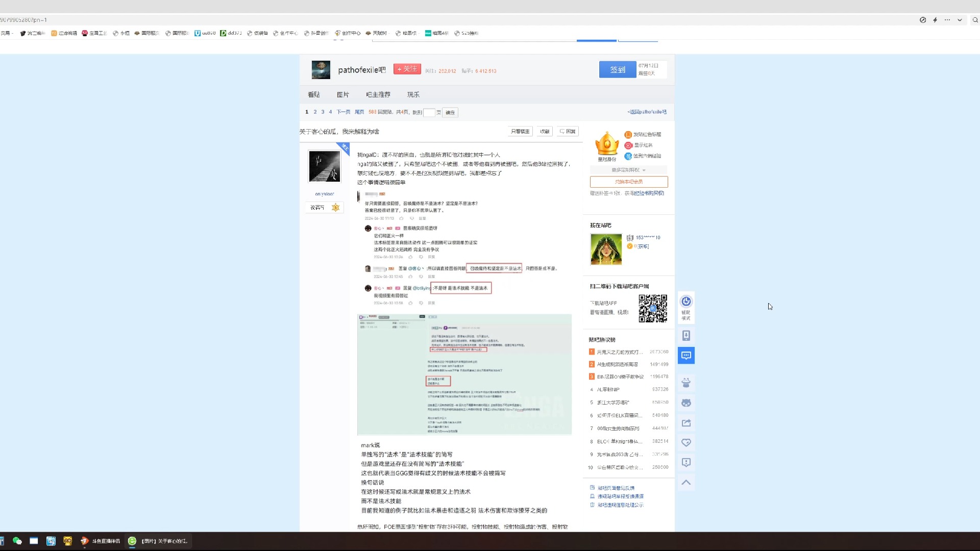
Task: Click the 贴吧页面意见反馈 link
Action: click(616, 488)
